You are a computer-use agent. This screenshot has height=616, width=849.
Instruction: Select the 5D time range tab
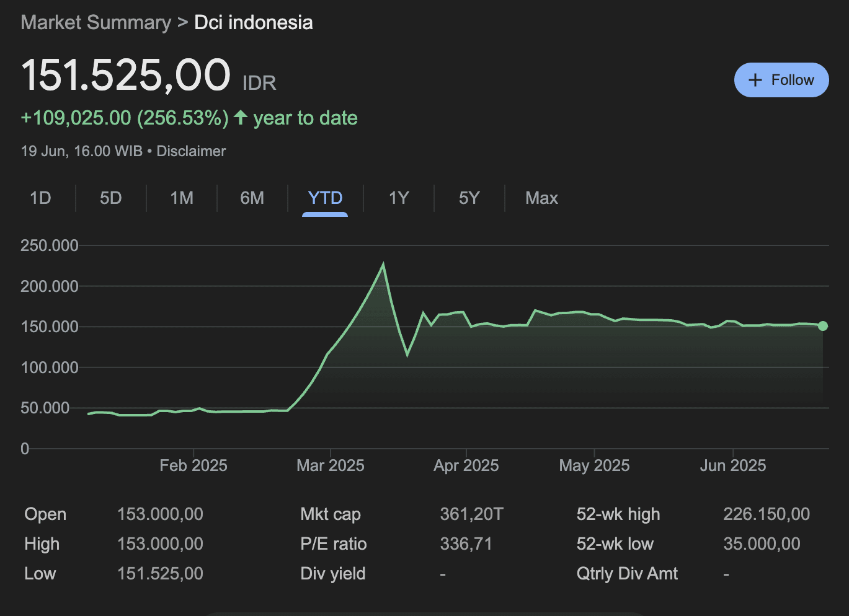pyautogui.click(x=111, y=198)
